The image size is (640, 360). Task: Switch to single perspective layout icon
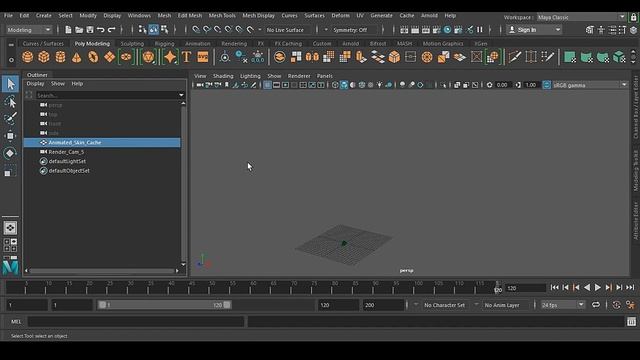point(10,228)
